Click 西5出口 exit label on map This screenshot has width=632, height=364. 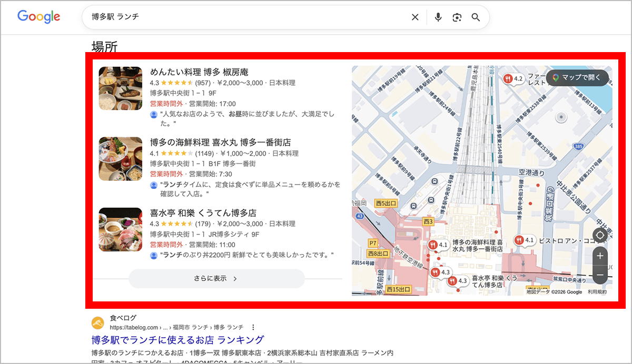click(x=386, y=203)
